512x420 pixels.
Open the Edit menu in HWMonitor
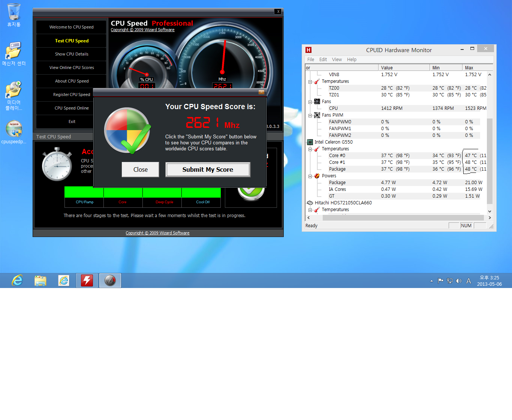(x=323, y=60)
